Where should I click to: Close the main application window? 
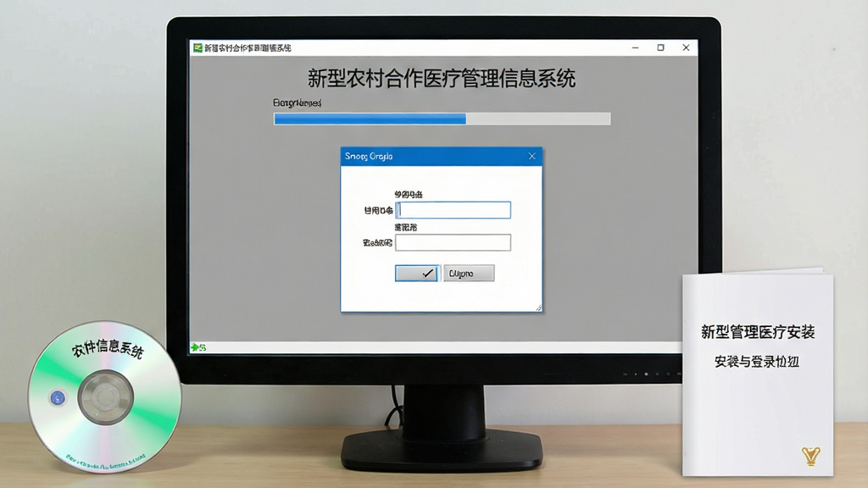pos(686,47)
